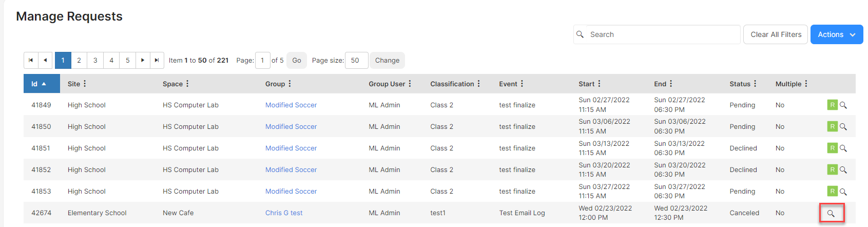Click the next page arrow icon
The image size is (868, 227).
(x=143, y=60)
